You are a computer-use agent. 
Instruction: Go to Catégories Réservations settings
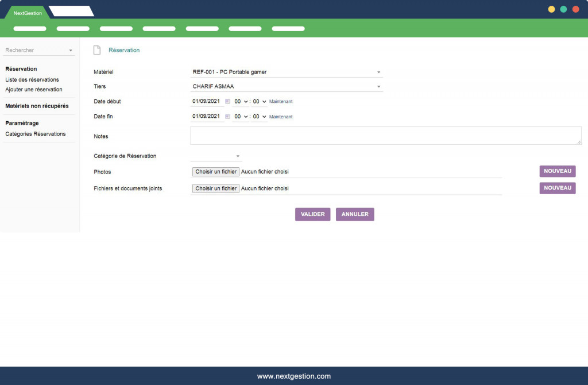pyautogui.click(x=35, y=134)
